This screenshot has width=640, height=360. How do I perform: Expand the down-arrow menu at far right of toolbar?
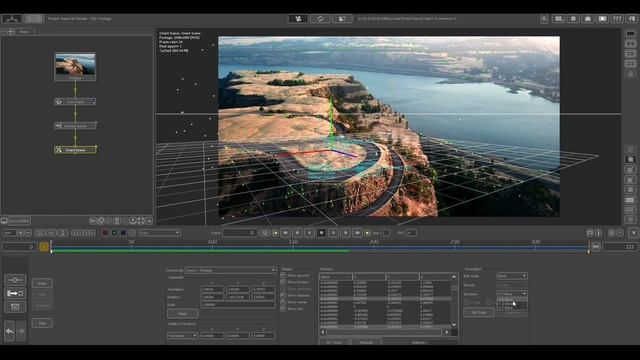click(633, 233)
